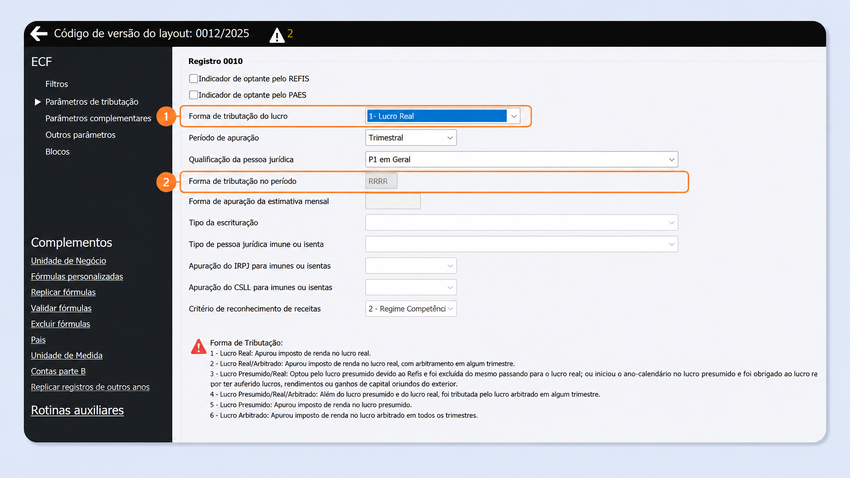Open Período de apuração Trimestral dropdown
Screen dimensions: 850x478
pyautogui.click(x=411, y=138)
